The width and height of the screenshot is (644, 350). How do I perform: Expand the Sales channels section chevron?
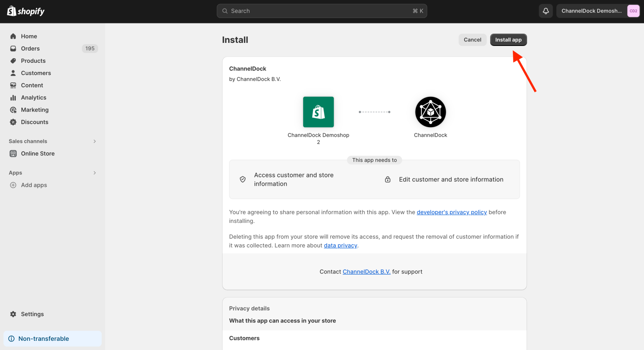(95, 141)
